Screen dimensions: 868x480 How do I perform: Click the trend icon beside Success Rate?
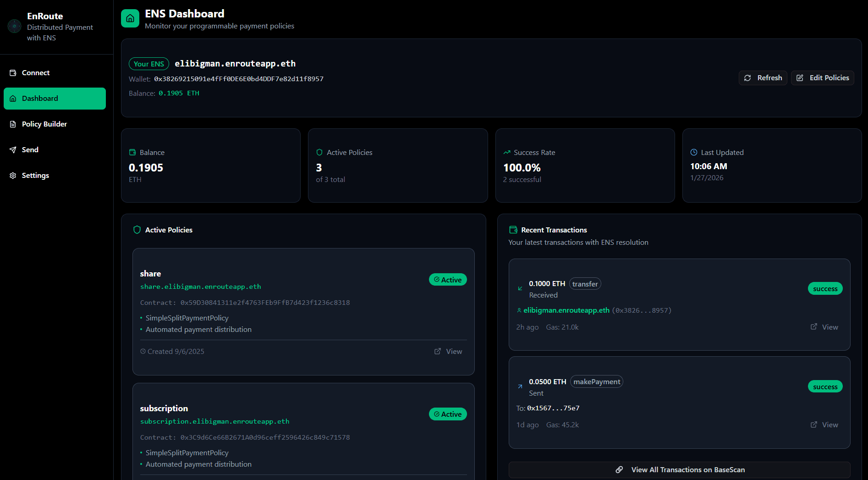506,152
